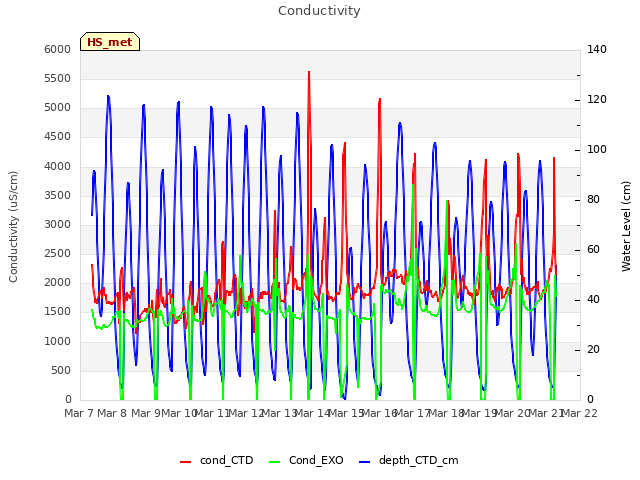Viewport: 640px width, 480px height.
Task: Click the 5500 conductivity tick label
Action: point(58,78)
